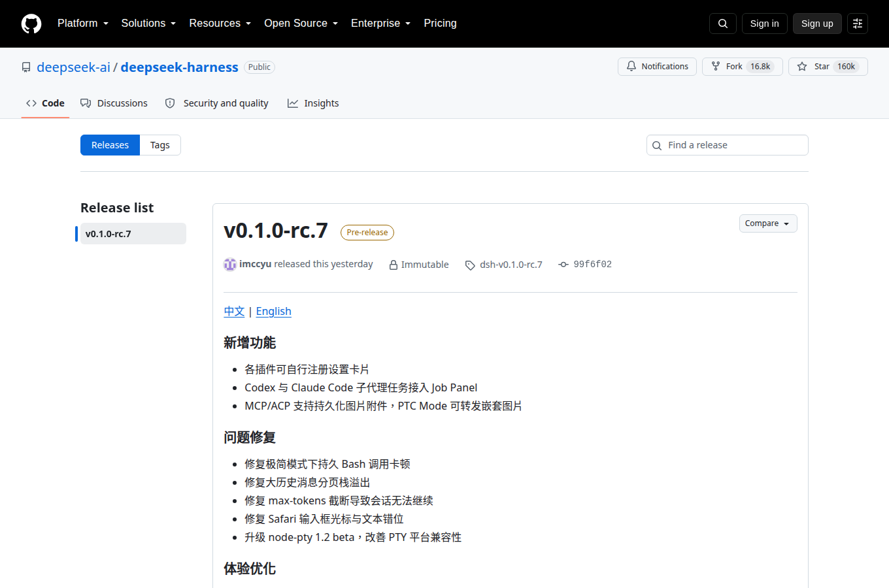Jump to the 中文 section link
This screenshot has width=889, height=588.
tap(234, 312)
